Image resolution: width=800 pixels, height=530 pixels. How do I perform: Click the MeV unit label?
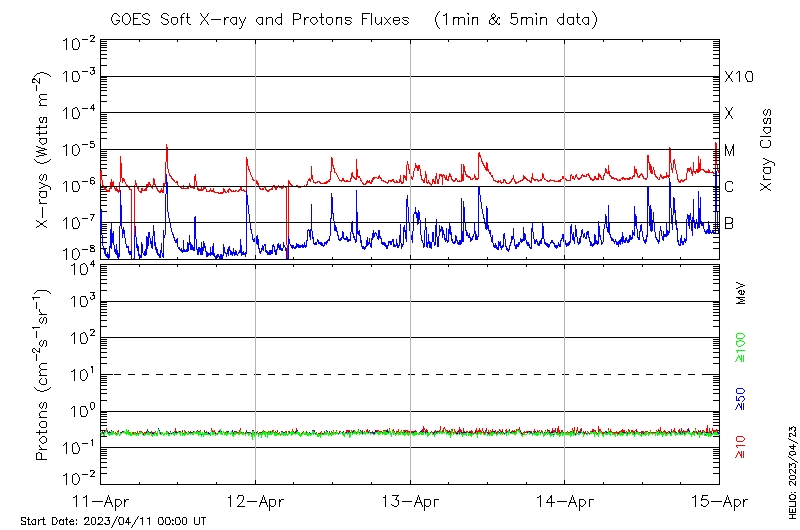[741, 293]
